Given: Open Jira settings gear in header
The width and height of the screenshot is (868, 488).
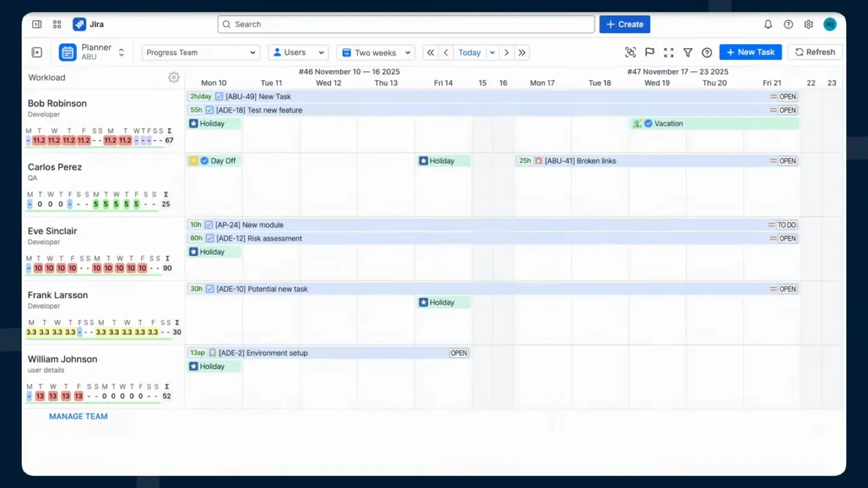Looking at the screenshot, I should [809, 24].
